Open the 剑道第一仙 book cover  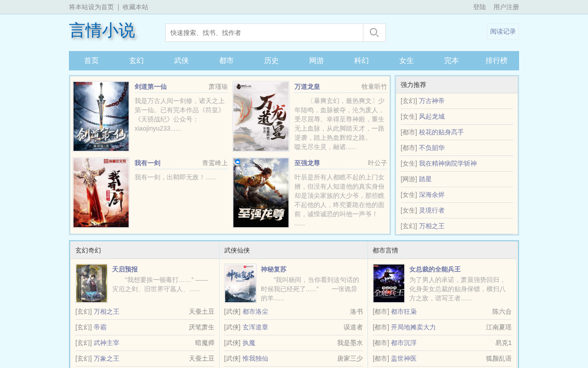tap(101, 116)
